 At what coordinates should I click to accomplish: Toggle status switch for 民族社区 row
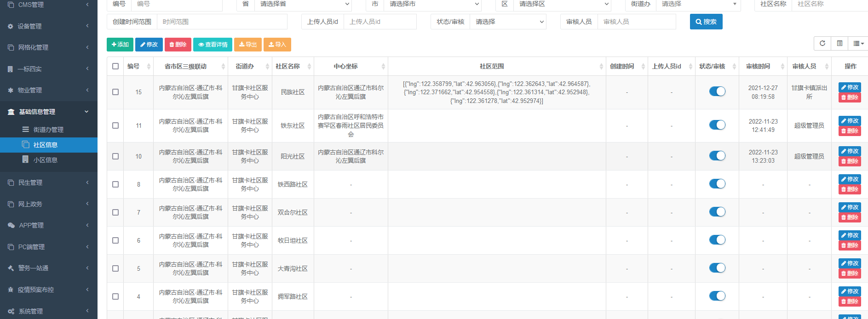(x=717, y=91)
